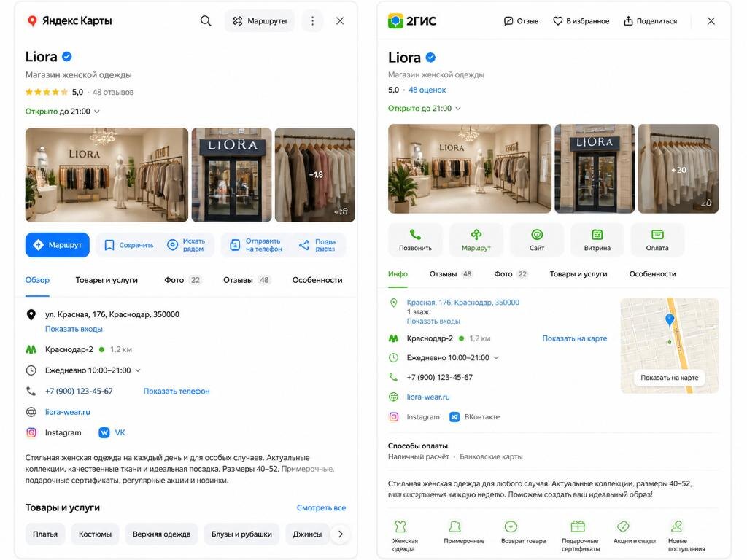Viewport: 747px width, 560px height.
Task: Open the Особенности tab in 2GIS
Action: point(653,274)
